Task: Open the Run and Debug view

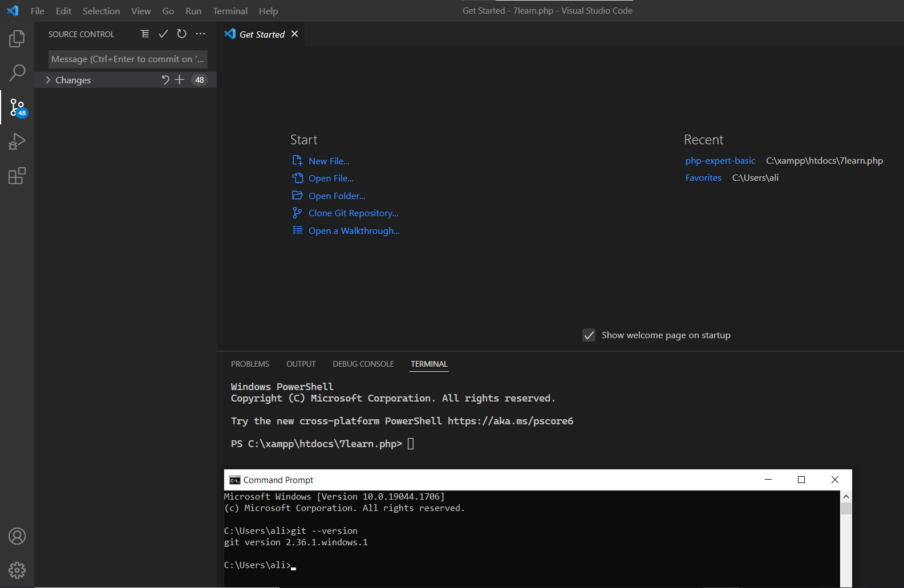Action: (17, 141)
